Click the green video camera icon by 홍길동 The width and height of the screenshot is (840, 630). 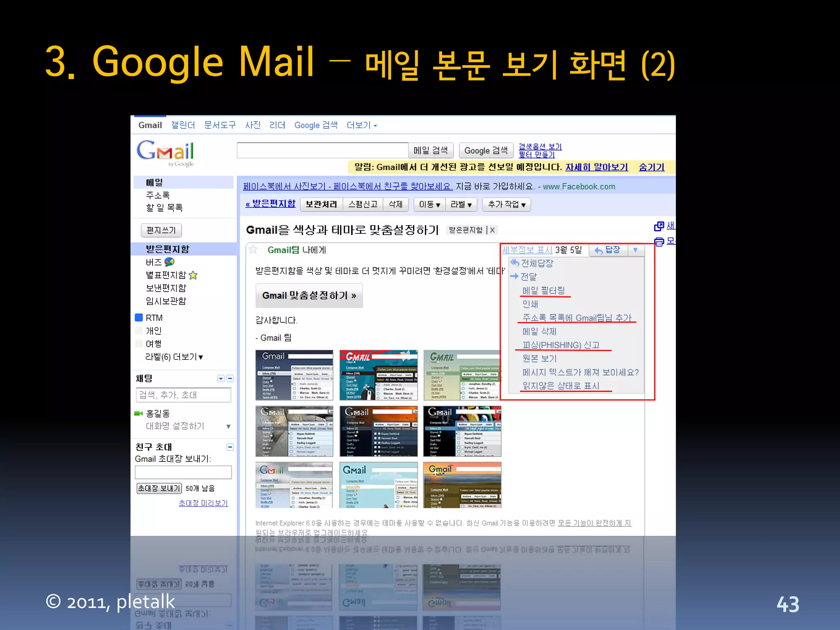[x=139, y=413]
